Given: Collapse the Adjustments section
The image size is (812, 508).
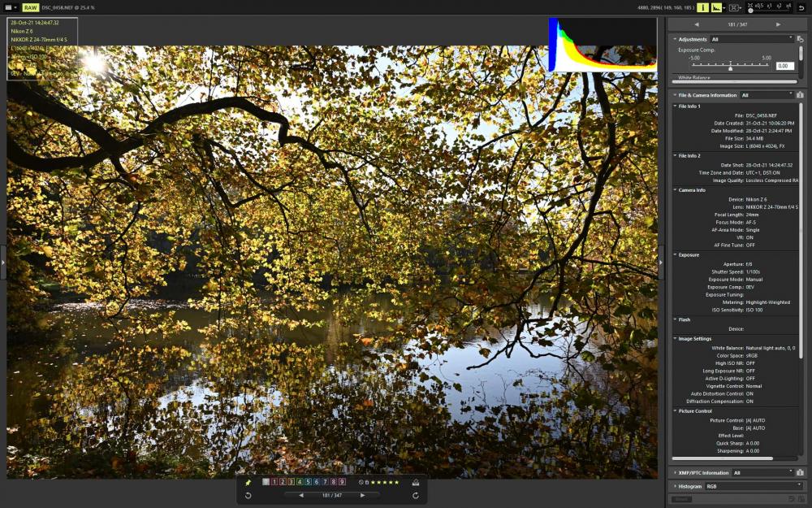Looking at the screenshot, I should tap(675, 39).
